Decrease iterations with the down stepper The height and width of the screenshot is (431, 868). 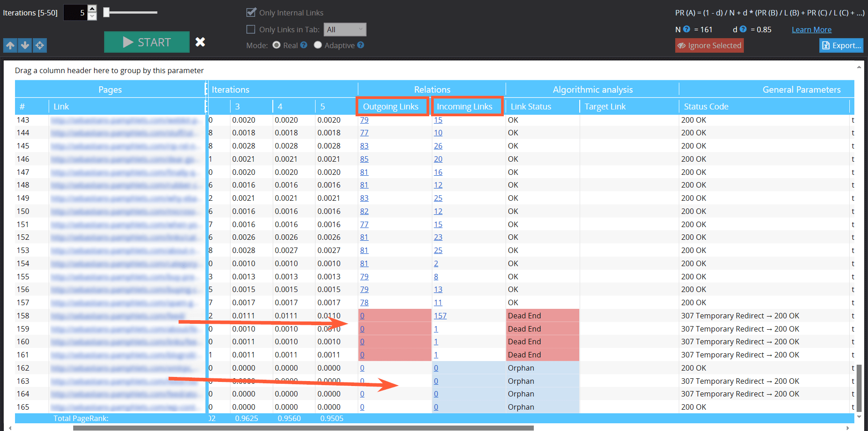coord(92,16)
